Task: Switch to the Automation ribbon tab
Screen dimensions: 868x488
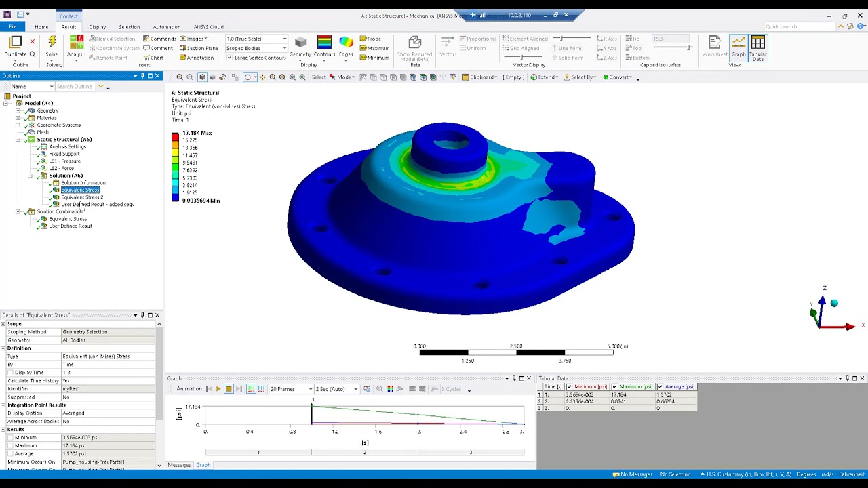Action: (166, 27)
